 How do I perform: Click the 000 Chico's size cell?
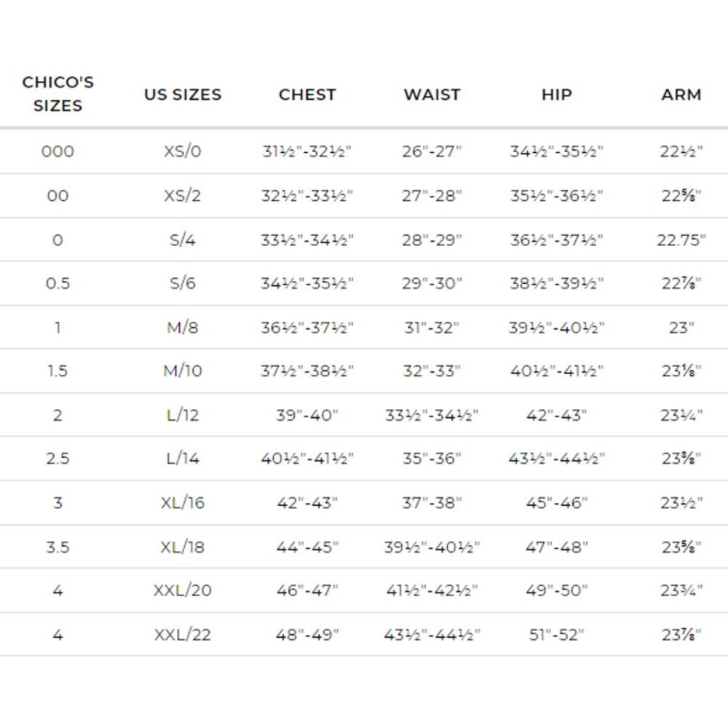point(58,151)
